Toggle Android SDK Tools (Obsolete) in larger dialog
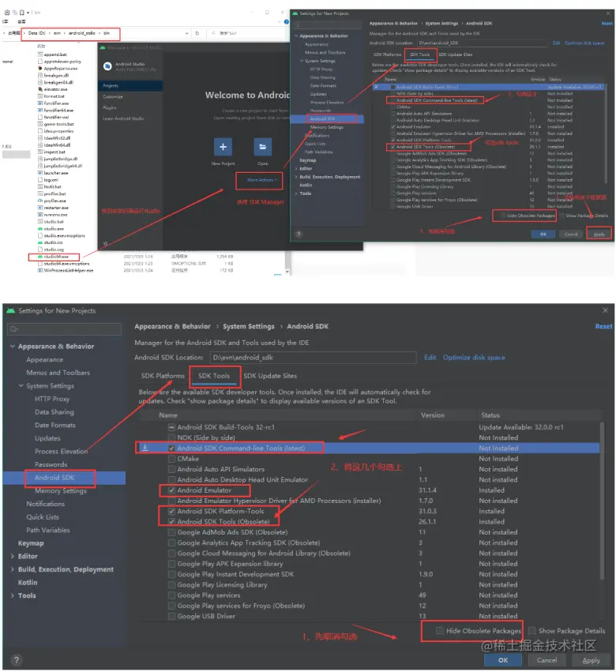Image resolution: width=616 pixels, height=672 pixels. pyautogui.click(x=171, y=522)
